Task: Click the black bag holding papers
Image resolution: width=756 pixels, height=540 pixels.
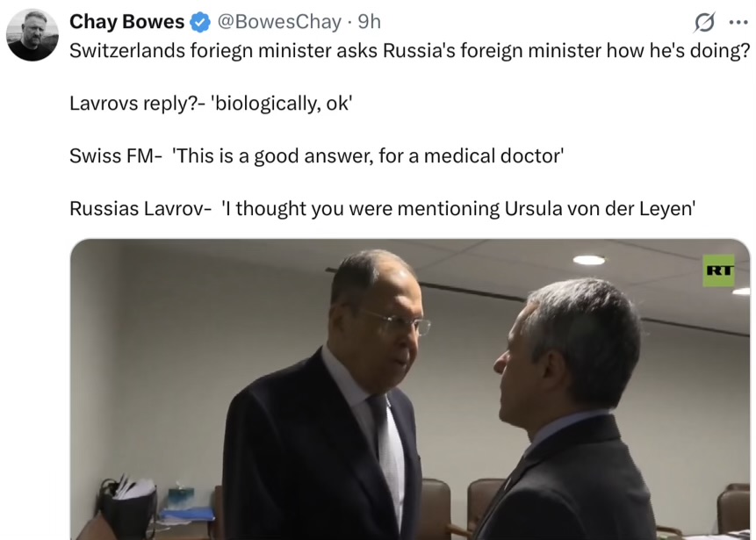Action: pos(126,507)
